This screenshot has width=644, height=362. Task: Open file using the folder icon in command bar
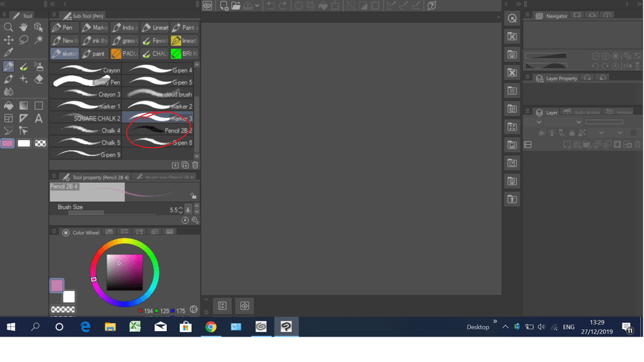(236, 5)
